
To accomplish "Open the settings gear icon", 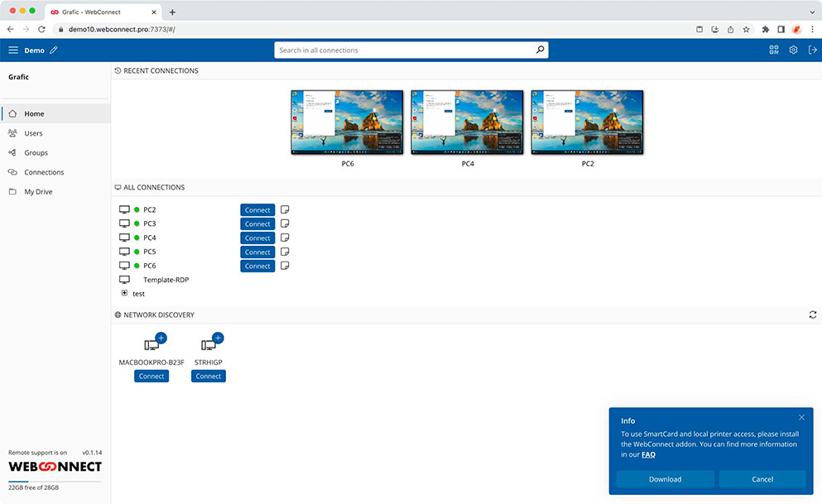I will click(x=792, y=50).
